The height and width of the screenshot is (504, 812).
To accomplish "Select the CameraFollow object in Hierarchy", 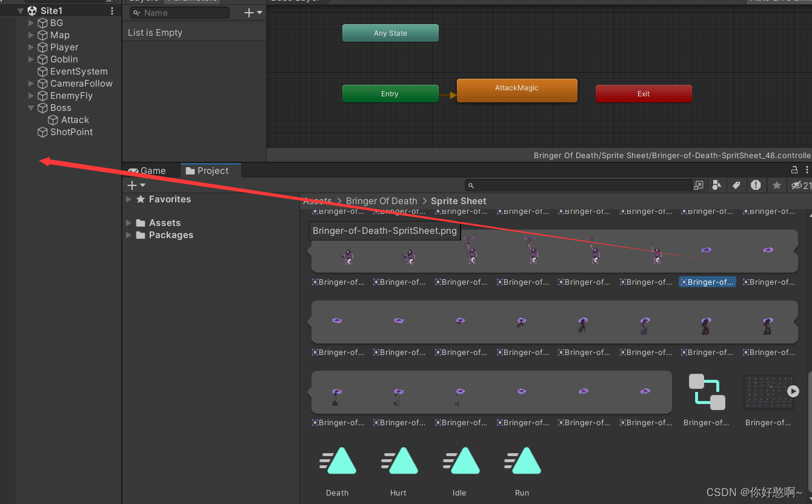I will 81,84.
